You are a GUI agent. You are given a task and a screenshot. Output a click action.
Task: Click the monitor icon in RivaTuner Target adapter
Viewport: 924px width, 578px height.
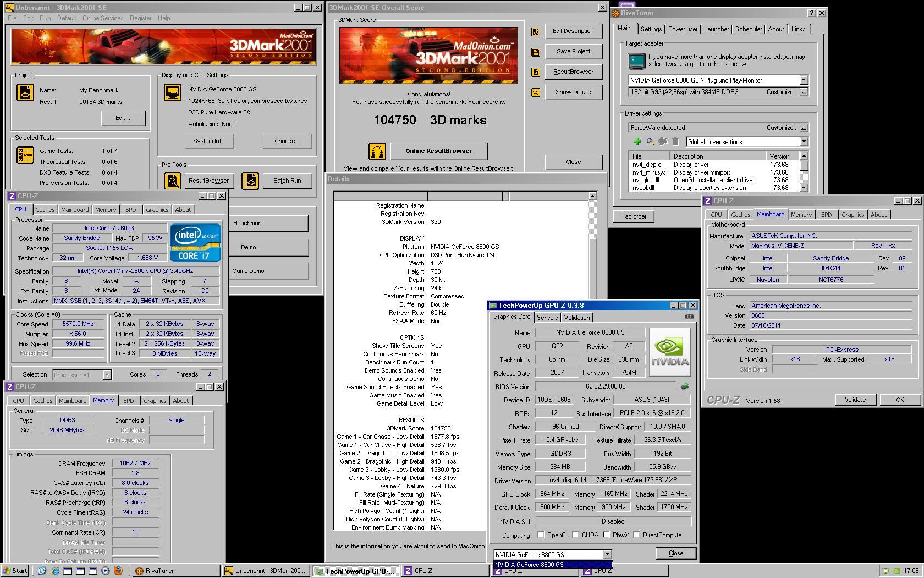pos(637,61)
